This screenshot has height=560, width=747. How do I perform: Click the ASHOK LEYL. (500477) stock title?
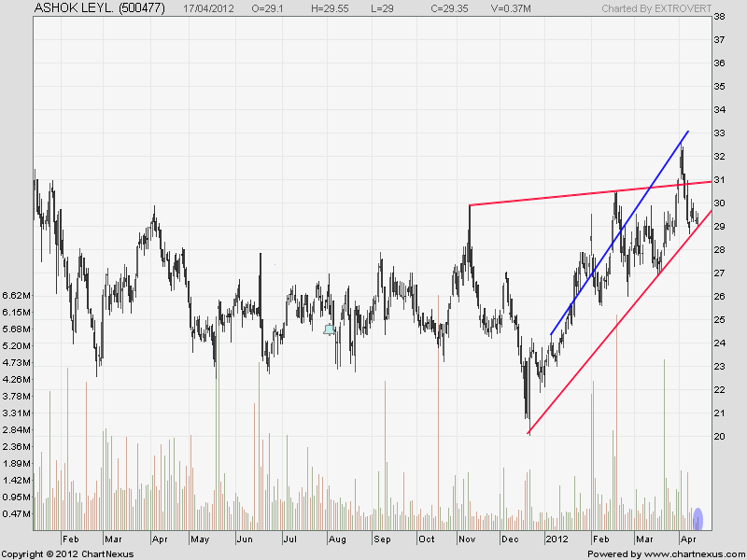(x=99, y=8)
